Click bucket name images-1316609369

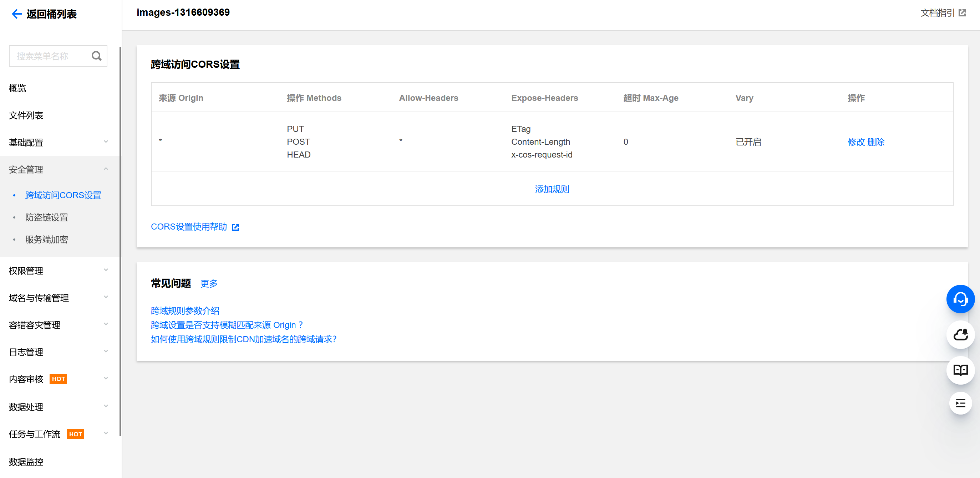(183, 12)
